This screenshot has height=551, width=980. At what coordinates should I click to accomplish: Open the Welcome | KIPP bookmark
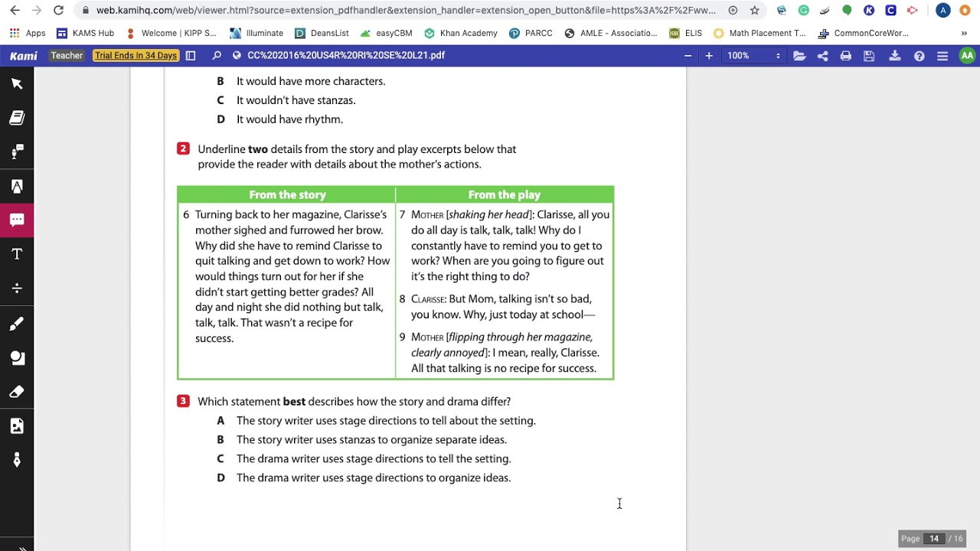[x=171, y=34]
